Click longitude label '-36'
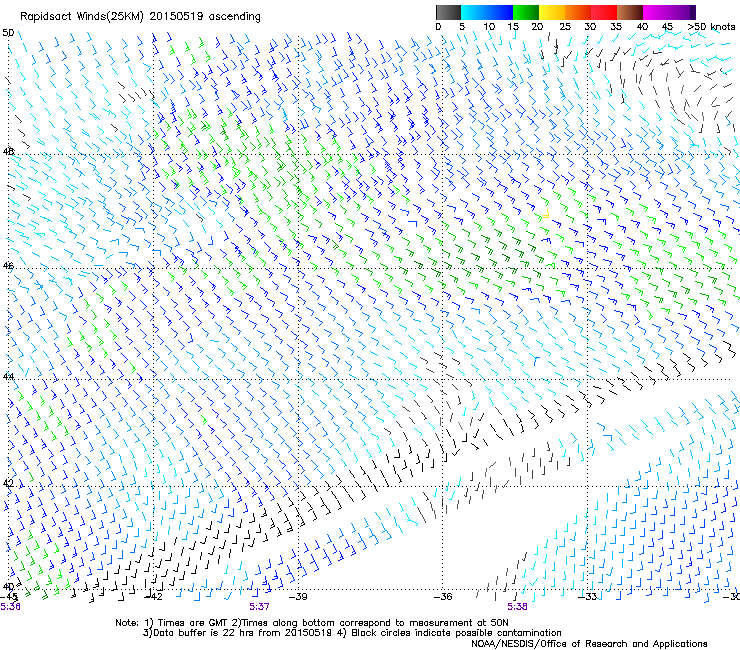 pos(443,597)
